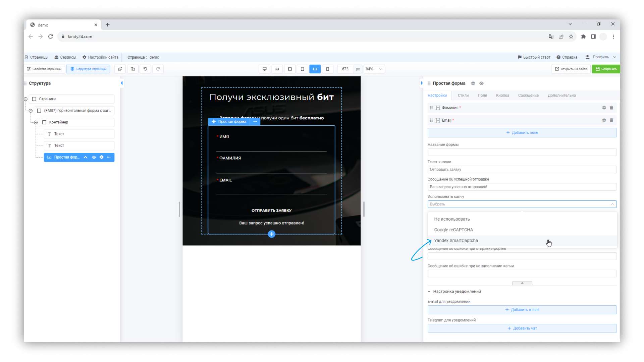Toggle the Контейнер checkbox in tree
644x362 pixels.
click(x=44, y=122)
